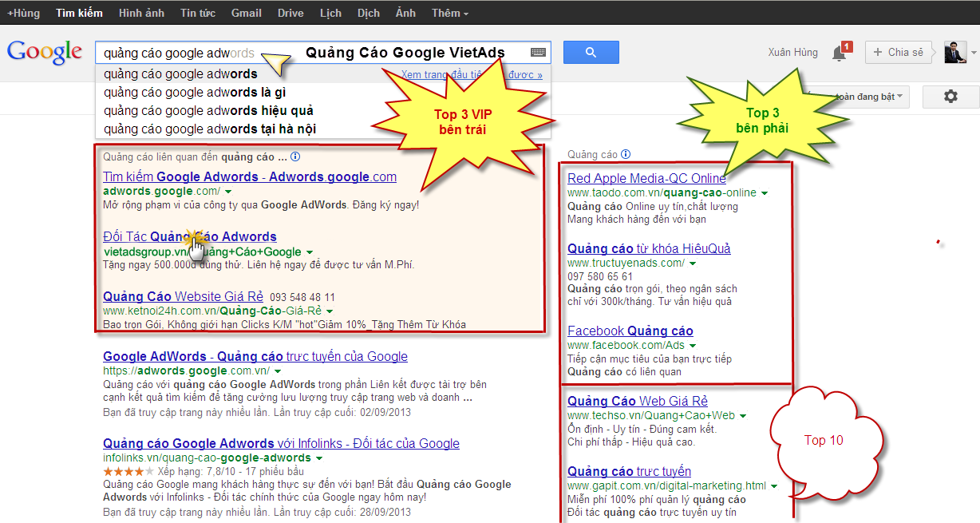Expand arrow beside www.tructuyenads.com ad URL

tap(693, 263)
